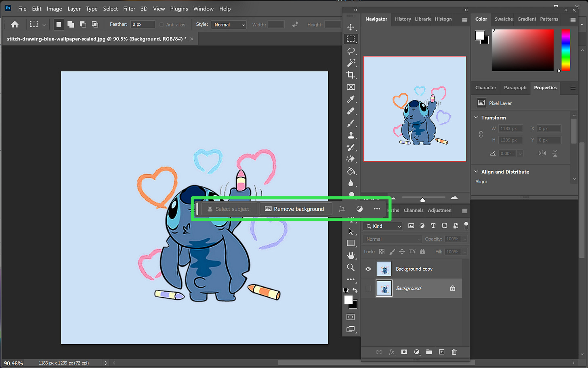Viewport: 588px width, 368px height.
Task: Swap foreground and background colors arrow
Action: (x=355, y=290)
